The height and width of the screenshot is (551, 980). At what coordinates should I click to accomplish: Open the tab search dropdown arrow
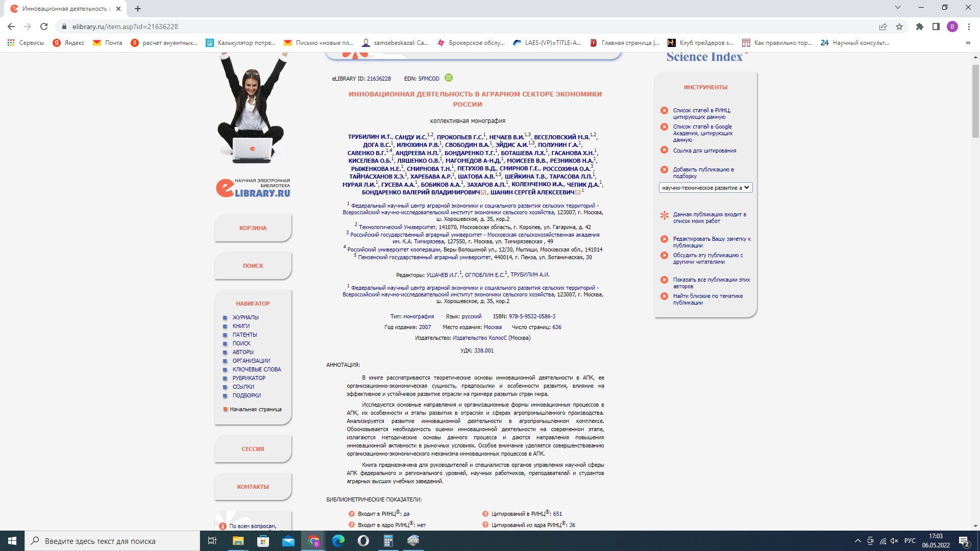click(897, 7)
